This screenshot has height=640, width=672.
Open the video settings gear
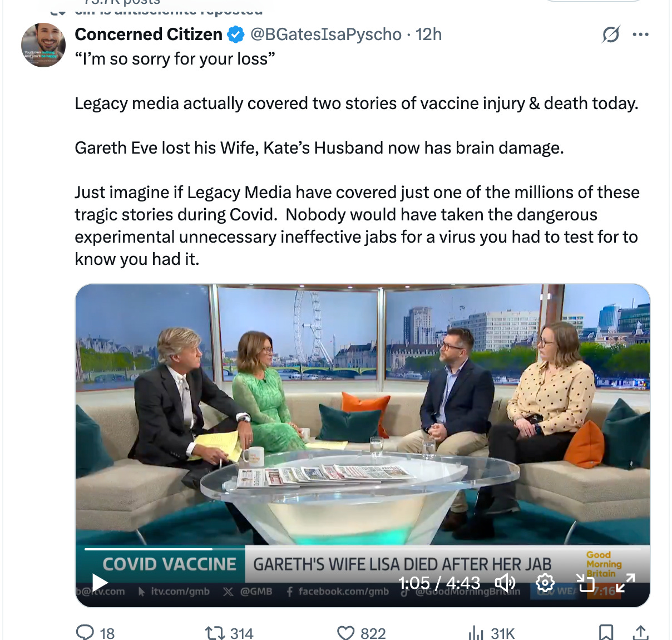tap(545, 583)
